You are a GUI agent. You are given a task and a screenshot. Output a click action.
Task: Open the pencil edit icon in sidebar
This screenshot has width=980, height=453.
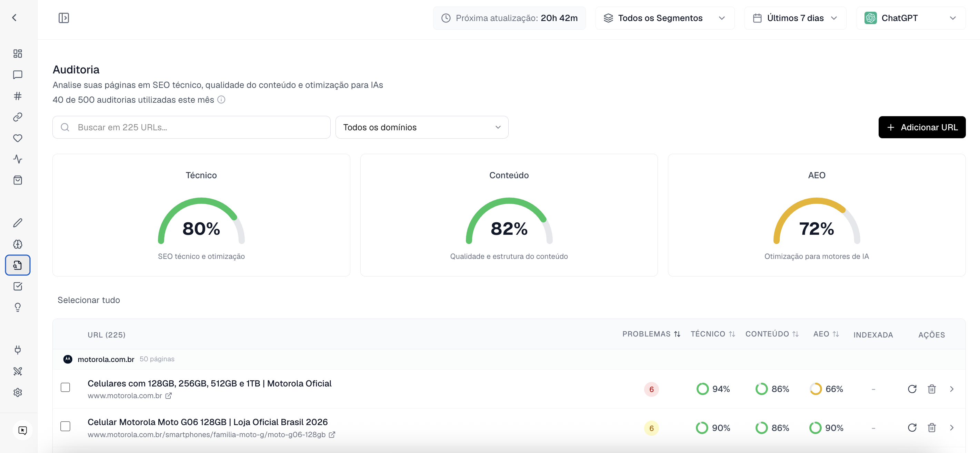(18, 223)
